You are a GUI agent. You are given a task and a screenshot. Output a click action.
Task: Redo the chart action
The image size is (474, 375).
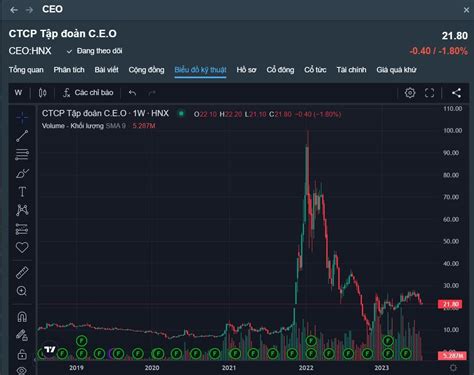tap(152, 93)
